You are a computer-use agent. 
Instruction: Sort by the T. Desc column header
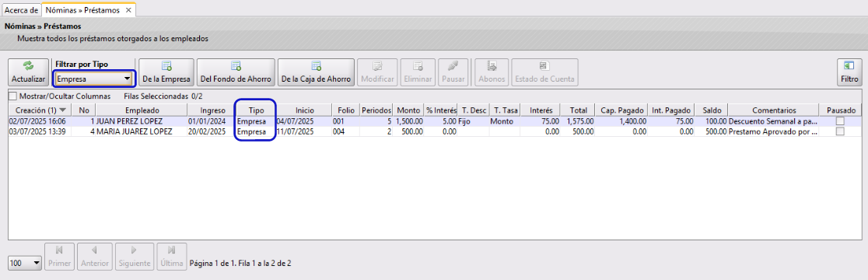[474, 110]
